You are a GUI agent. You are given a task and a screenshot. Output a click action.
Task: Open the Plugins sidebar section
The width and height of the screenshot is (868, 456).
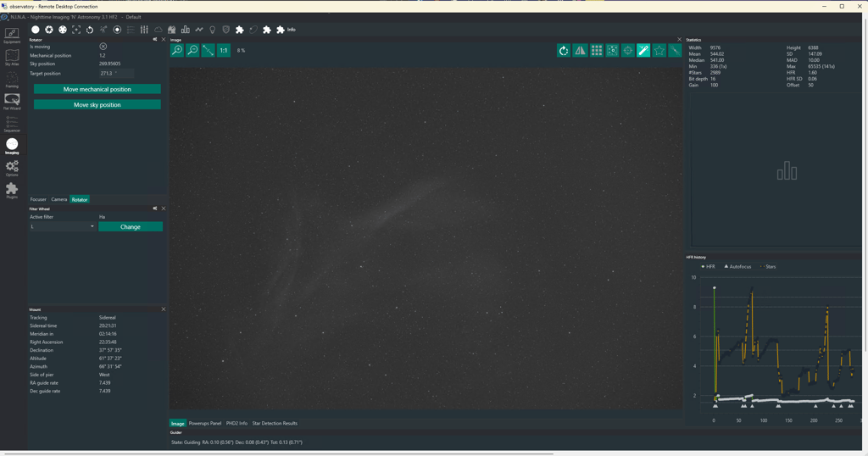click(12, 191)
